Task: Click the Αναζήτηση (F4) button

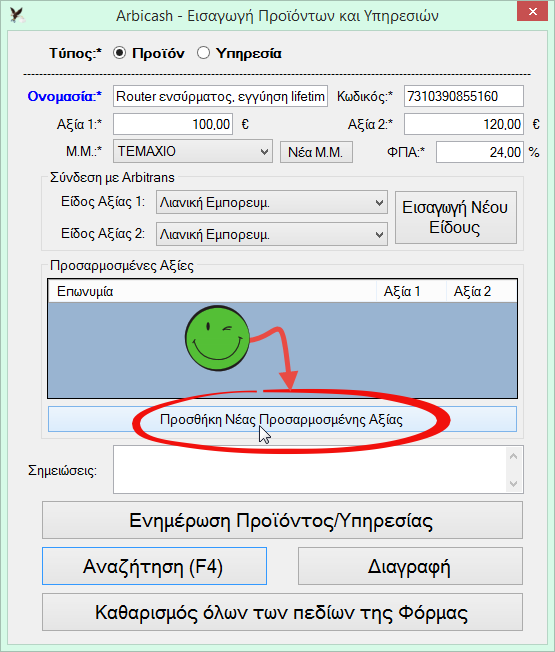Action: [154, 566]
